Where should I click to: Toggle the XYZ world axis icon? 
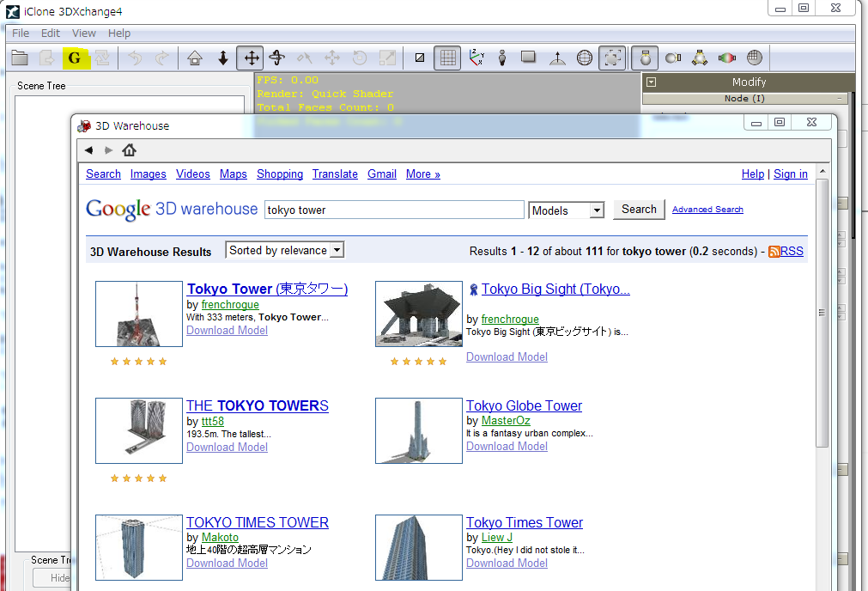point(476,58)
